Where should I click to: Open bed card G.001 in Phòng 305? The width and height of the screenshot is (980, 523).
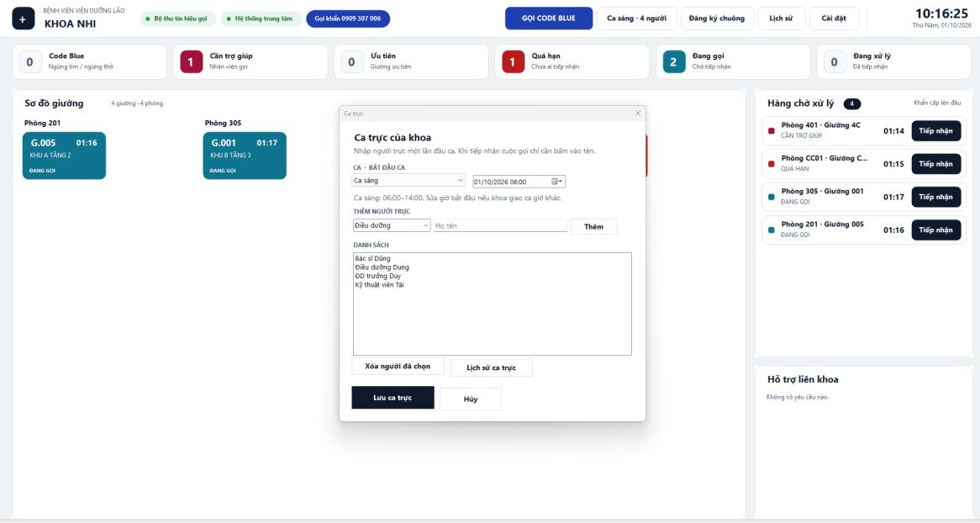point(245,156)
